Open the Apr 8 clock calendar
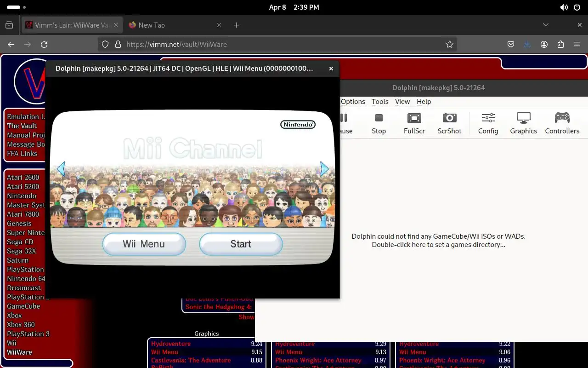 [x=294, y=7]
